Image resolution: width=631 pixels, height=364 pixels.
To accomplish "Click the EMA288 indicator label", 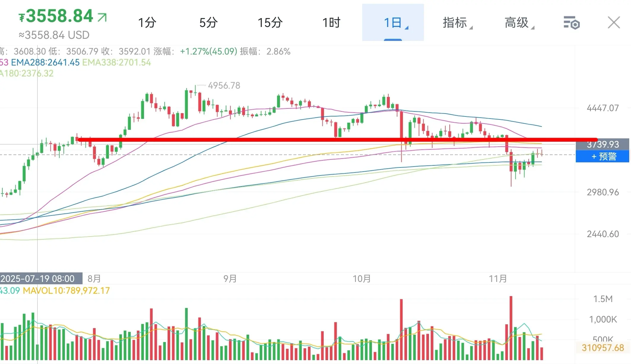I will [x=45, y=63].
